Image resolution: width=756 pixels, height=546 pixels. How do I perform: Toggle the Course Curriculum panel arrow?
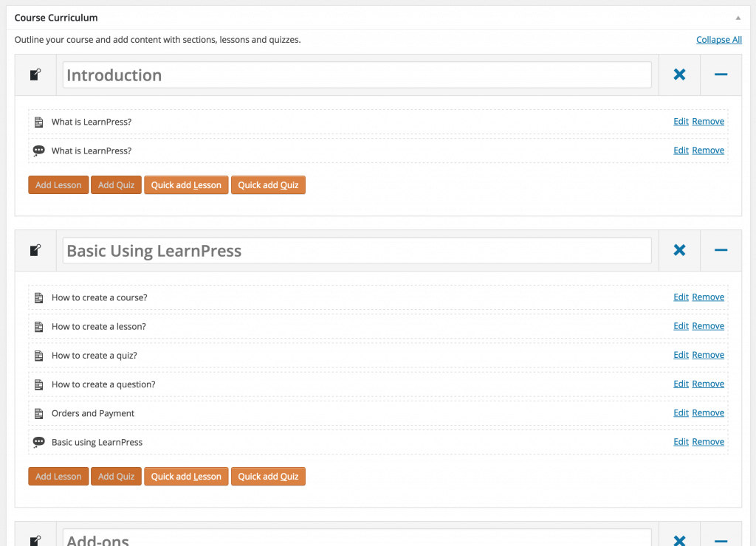point(738,18)
